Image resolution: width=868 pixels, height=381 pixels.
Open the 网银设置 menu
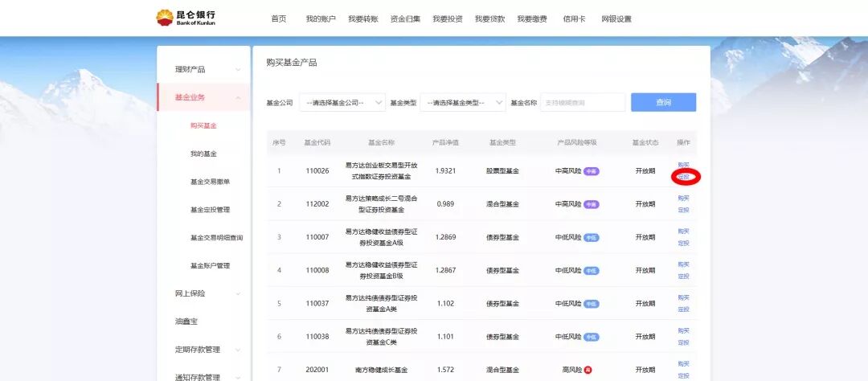(616, 18)
